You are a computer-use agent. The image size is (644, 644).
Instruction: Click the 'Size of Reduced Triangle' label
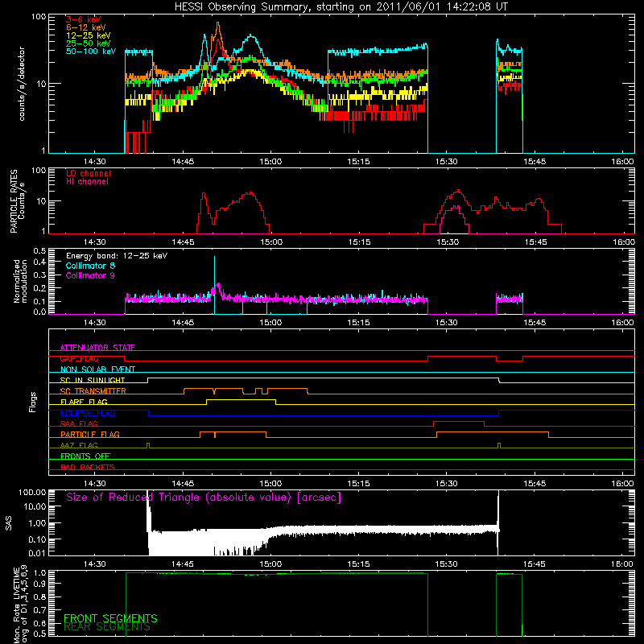[x=204, y=497]
